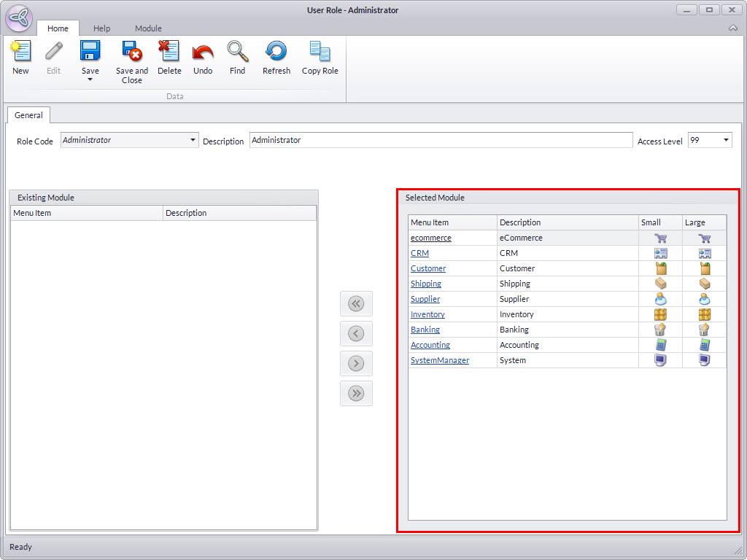Open the Role Code dropdown
747x560 pixels.
[193, 140]
